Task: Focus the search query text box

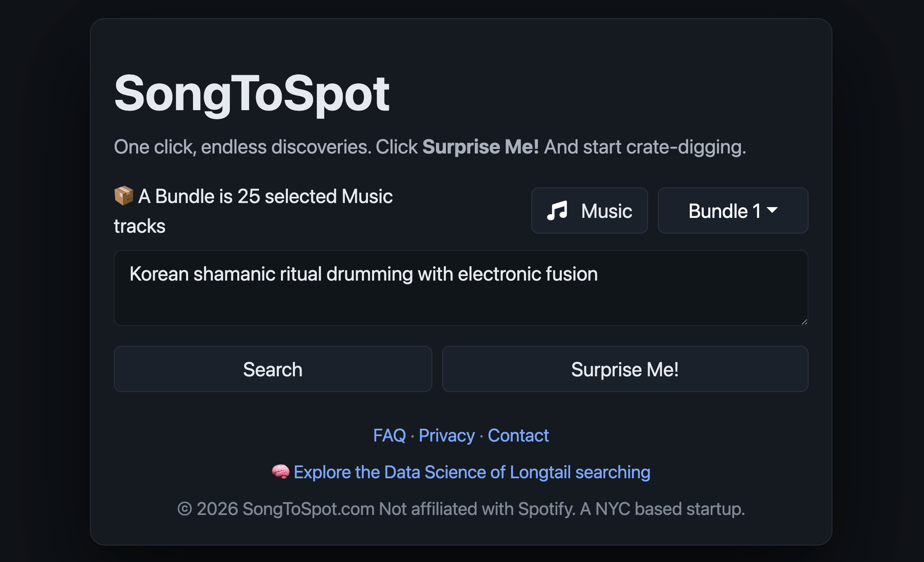Action: [x=460, y=288]
